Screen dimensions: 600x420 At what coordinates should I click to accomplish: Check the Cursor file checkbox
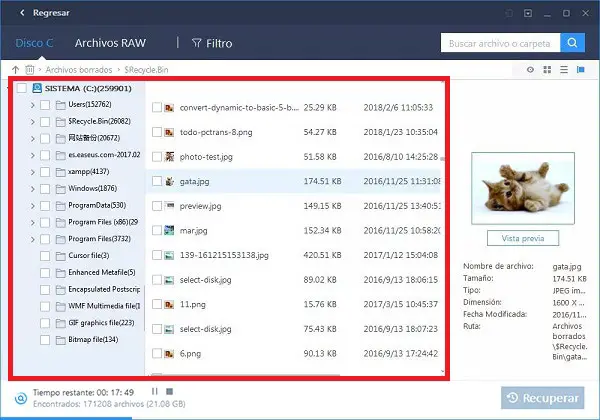(x=45, y=256)
